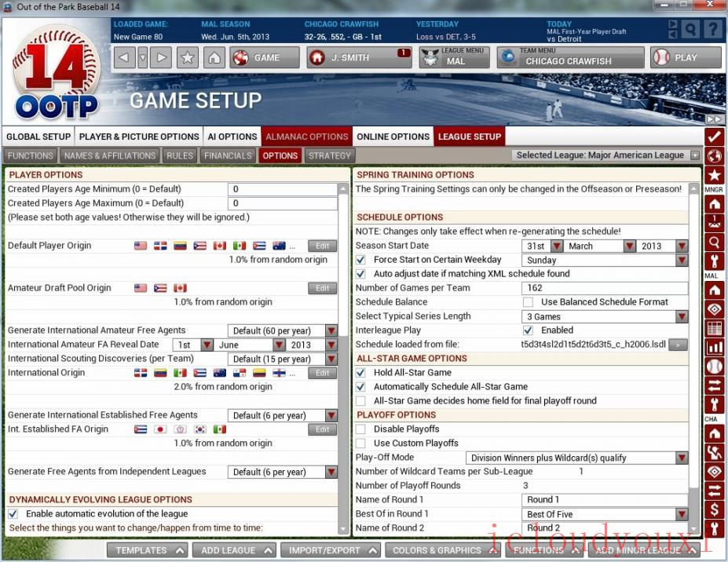
Task: Click left panel vertical scrollbar
Action: coord(343,359)
